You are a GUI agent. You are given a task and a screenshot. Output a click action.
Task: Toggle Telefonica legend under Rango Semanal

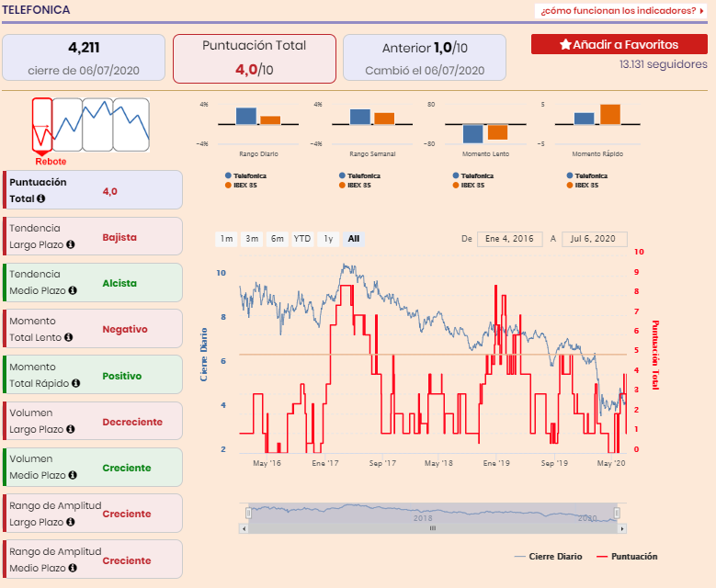359,175
